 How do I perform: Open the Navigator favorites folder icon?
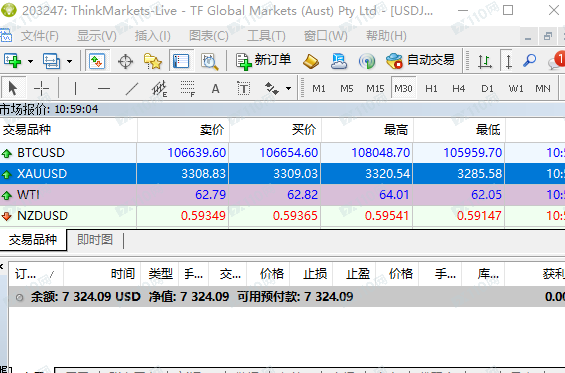pyautogui.click(x=153, y=61)
